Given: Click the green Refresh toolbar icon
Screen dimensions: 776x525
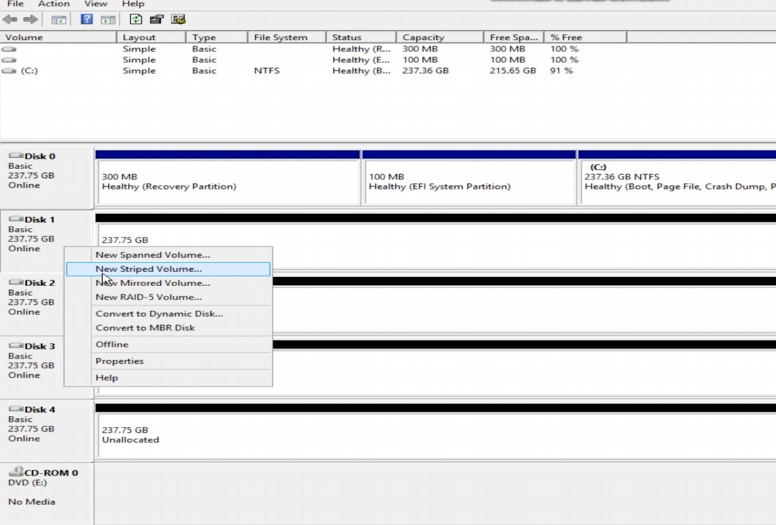Looking at the screenshot, I should pyautogui.click(x=136, y=19).
